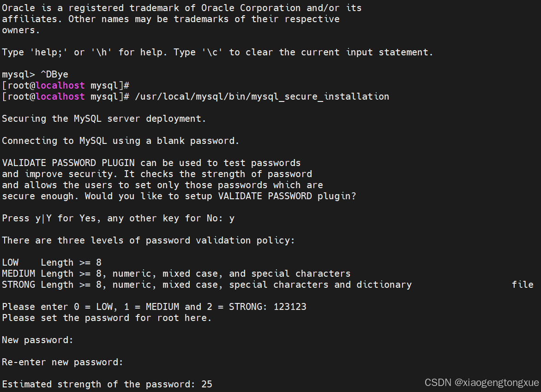
Task: Click the 'y' answer after 'for No:'
Action: tap(232, 219)
